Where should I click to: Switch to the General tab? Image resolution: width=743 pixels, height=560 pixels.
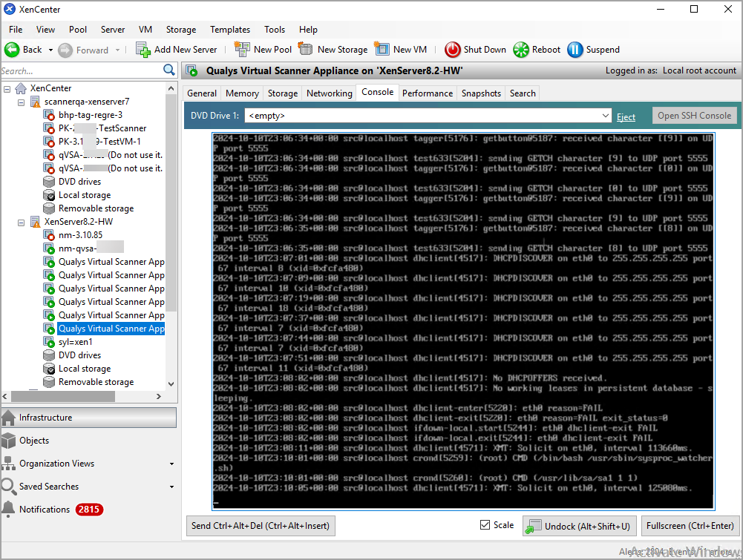tap(202, 93)
